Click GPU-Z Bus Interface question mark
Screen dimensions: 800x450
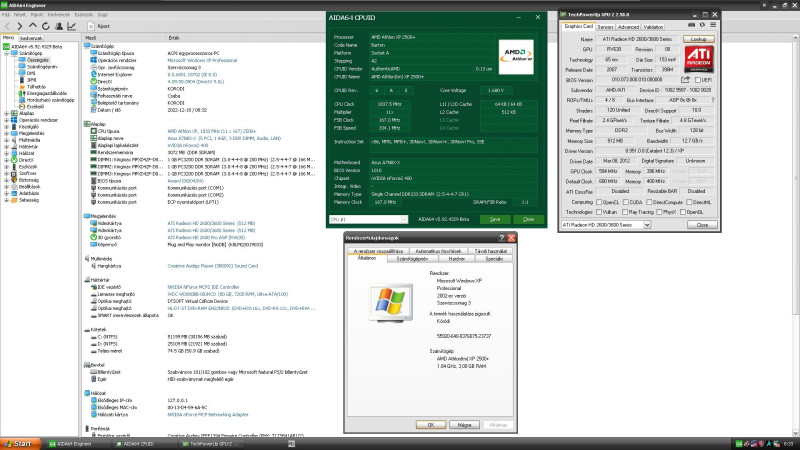coord(713,100)
